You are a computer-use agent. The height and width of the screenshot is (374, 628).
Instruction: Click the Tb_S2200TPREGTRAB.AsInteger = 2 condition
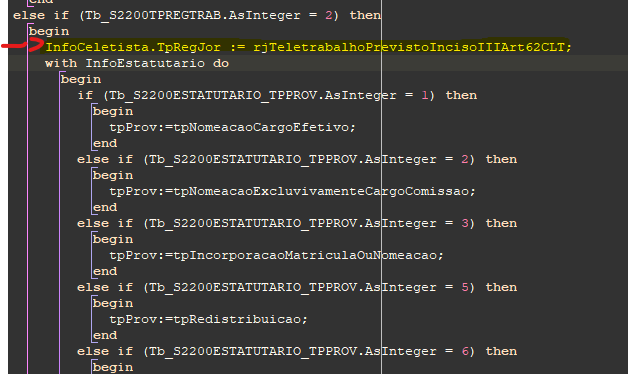(209, 15)
